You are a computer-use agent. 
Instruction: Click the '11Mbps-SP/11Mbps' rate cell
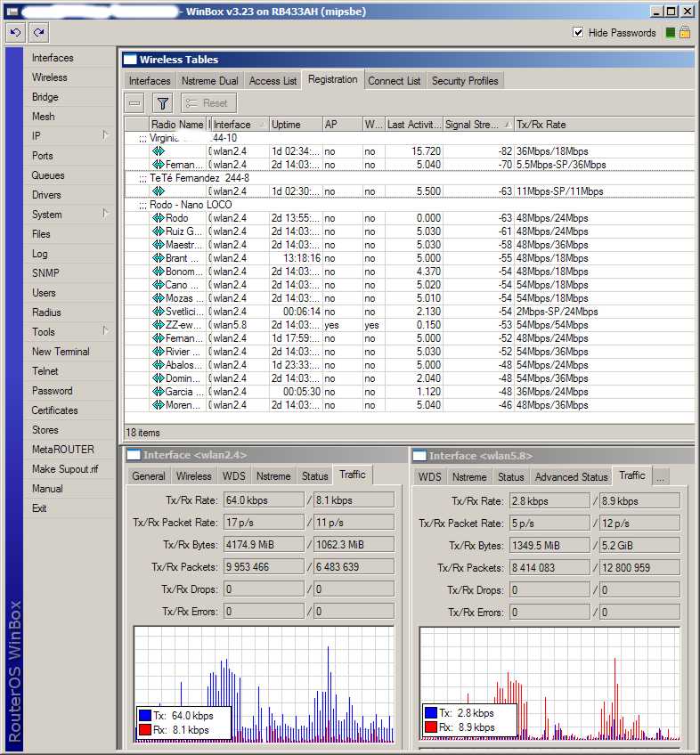point(560,191)
